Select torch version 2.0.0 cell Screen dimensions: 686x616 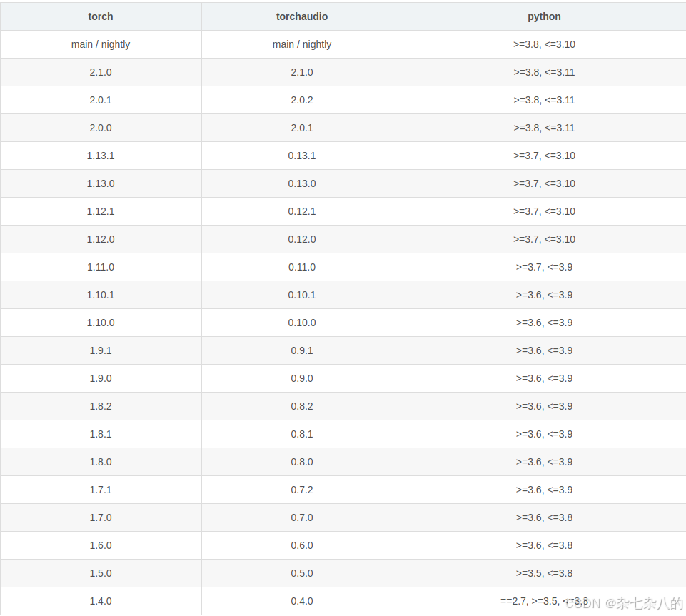pos(101,128)
